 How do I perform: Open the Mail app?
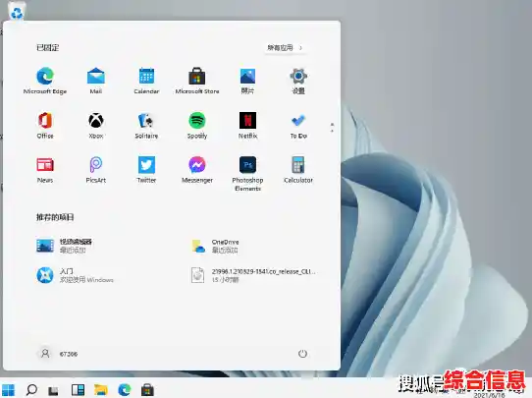pyautogui.click(x=95, y=81)
